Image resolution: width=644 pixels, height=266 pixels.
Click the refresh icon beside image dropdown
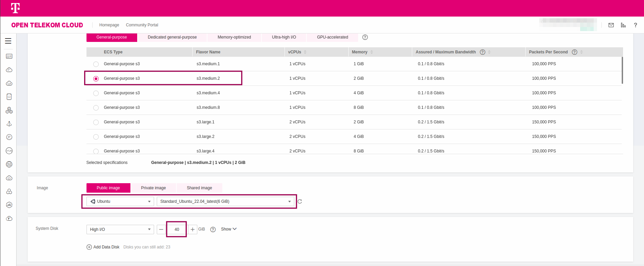coord(300,201)
